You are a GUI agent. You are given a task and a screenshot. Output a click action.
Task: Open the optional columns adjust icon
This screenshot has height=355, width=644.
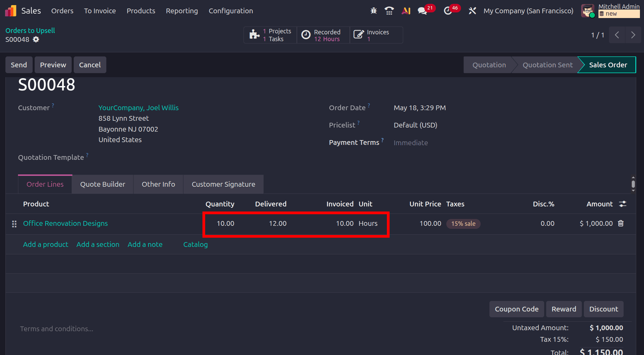(623, 204)
